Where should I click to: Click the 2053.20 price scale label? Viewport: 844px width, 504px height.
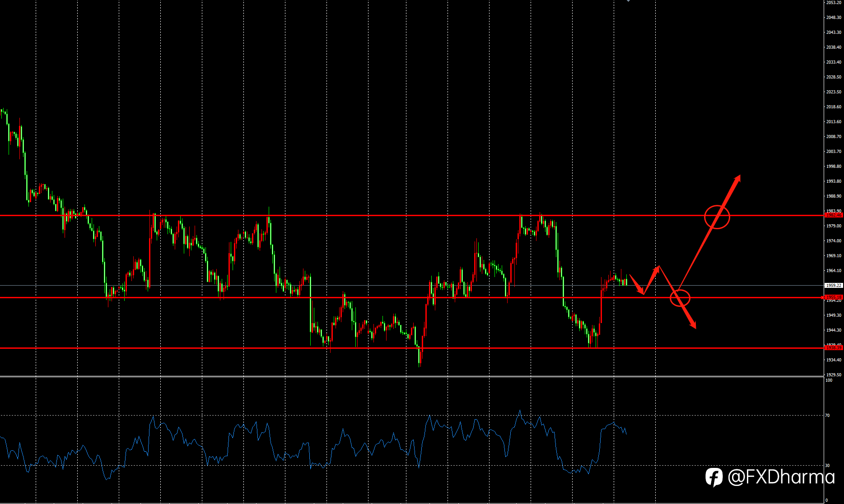(x=834, y=3)
